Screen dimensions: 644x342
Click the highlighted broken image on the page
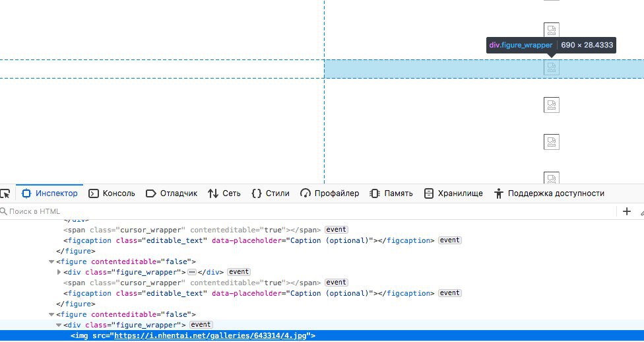552,67
